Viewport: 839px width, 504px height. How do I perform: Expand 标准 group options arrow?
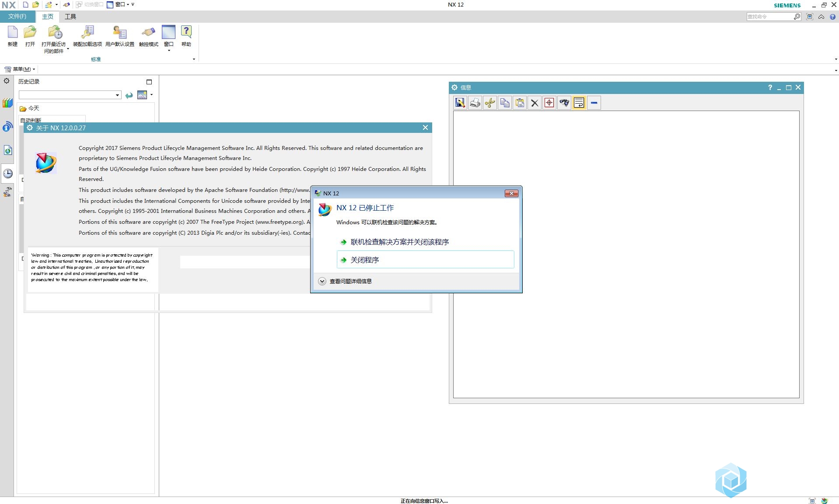[x=194, y=59]
